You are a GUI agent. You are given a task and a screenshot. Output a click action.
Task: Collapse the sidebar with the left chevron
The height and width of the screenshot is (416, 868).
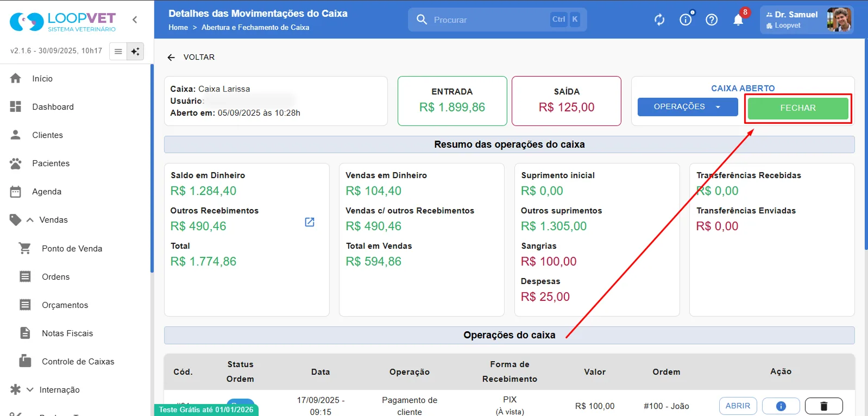tap(135, 20)
